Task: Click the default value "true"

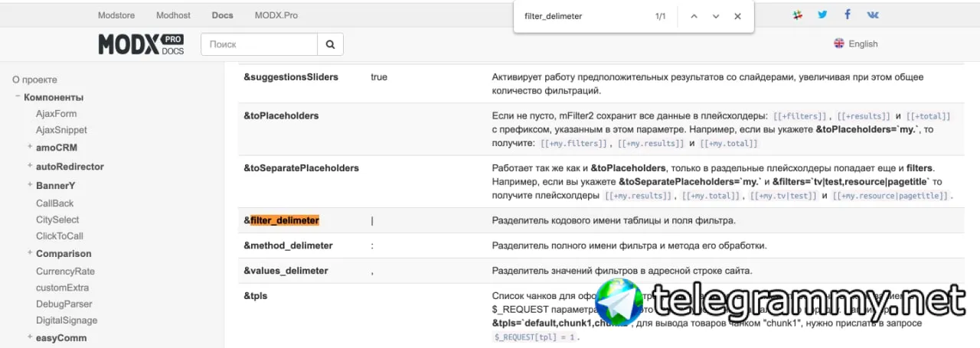Action: pos(379,77)
